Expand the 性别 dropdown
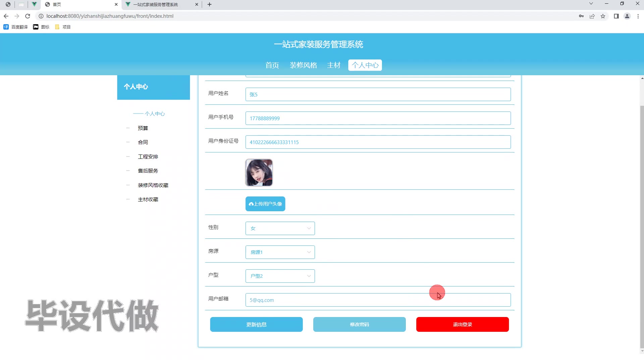Viewport: 644px width, 360px height. pyautogui.click(x=280, y=228)
